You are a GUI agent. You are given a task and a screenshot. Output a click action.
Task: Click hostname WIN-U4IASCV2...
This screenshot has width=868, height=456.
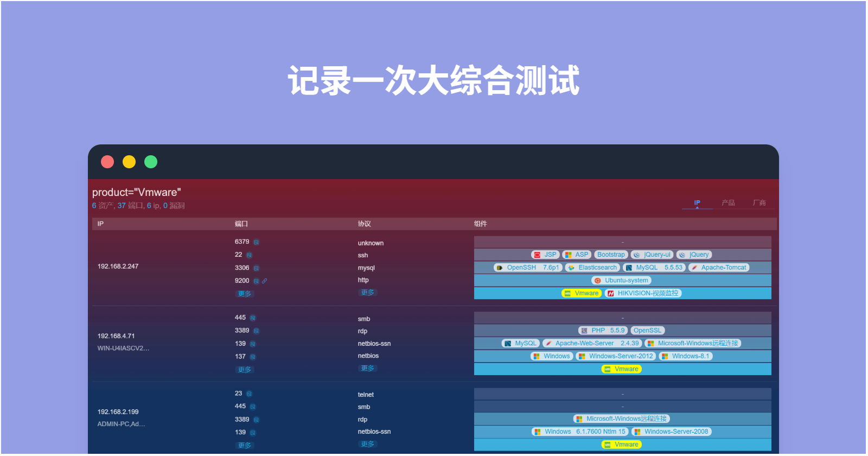[123, 349]
